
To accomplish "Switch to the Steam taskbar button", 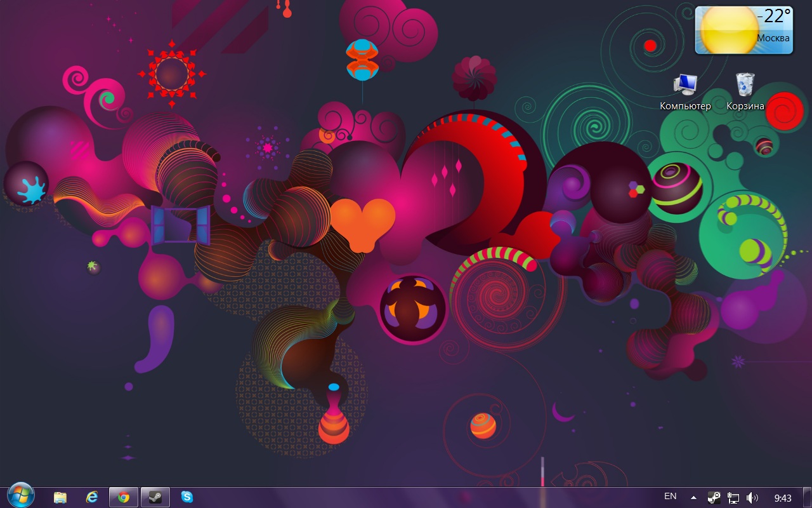I will pyautogui.click(x=155, y=497).
